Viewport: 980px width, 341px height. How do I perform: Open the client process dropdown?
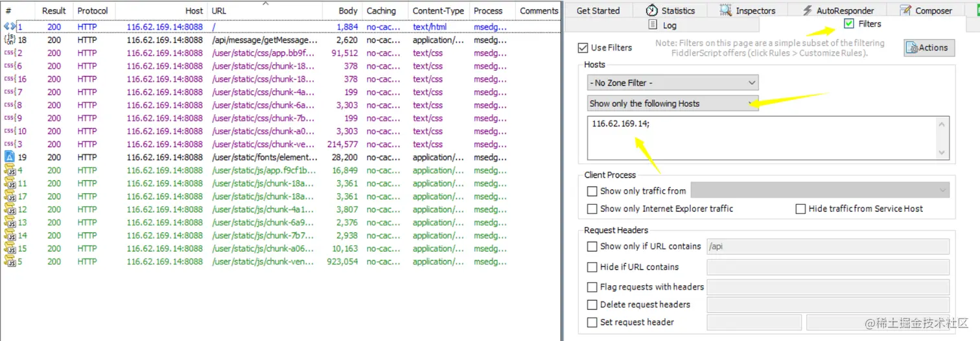coord(820,190)
